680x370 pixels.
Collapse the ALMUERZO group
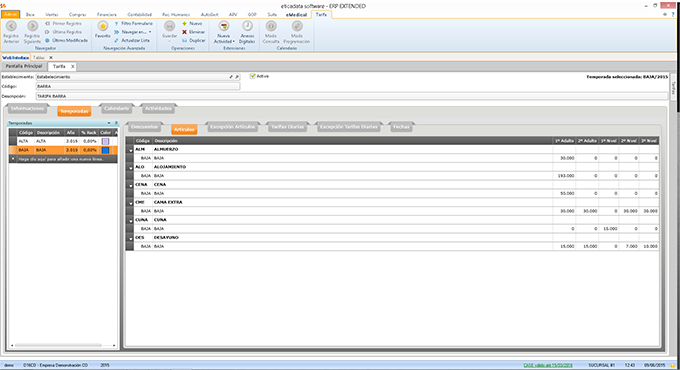tap(131, 150)
